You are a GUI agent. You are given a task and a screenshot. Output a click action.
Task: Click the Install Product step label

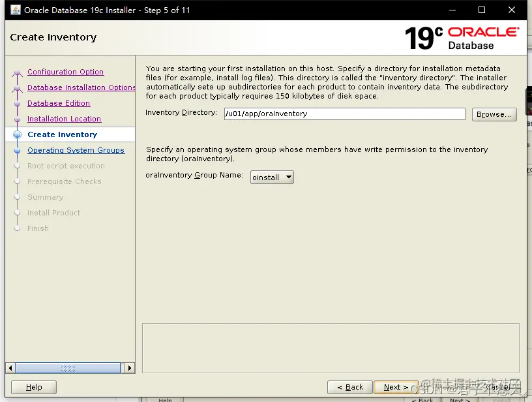[53, 213]
